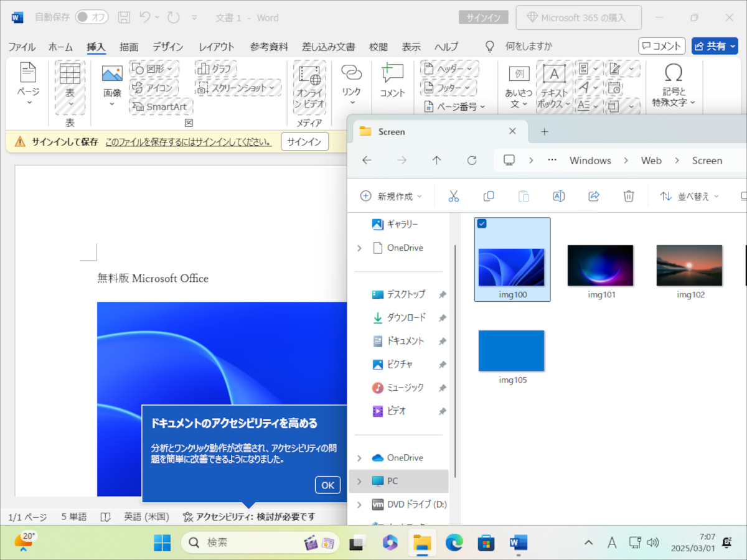This screenshot has height=560, width=747.
Task: Click サインイン in the yellow save bar
Action: (304, 141)
